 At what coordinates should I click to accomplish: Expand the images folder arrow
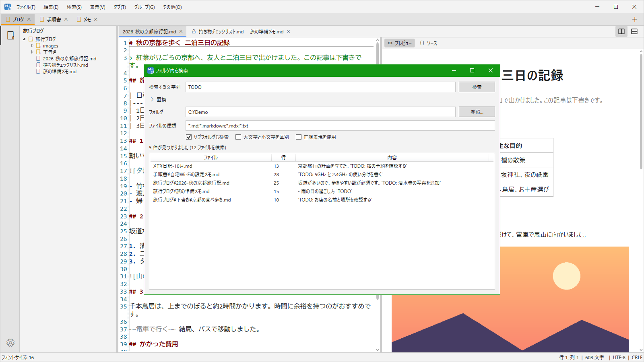[x=32, y=46]
